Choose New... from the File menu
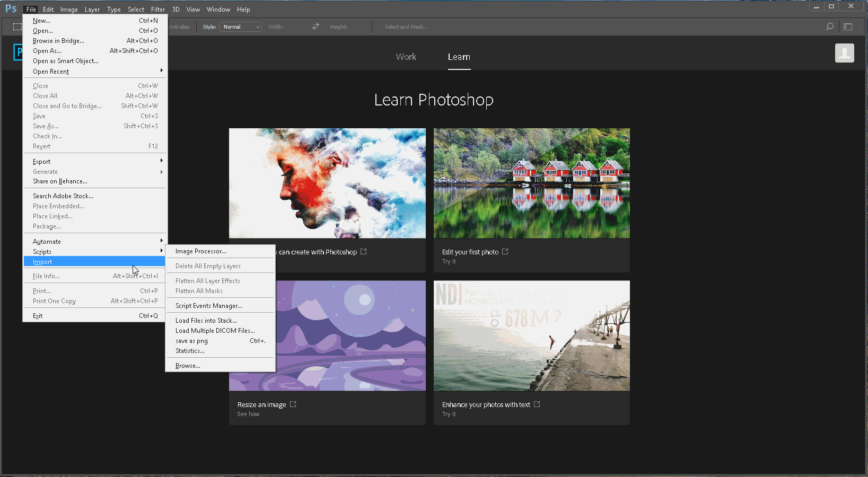The height and width of the screenshot is (477, 868). pyautogui.click(x=95, y=20)
